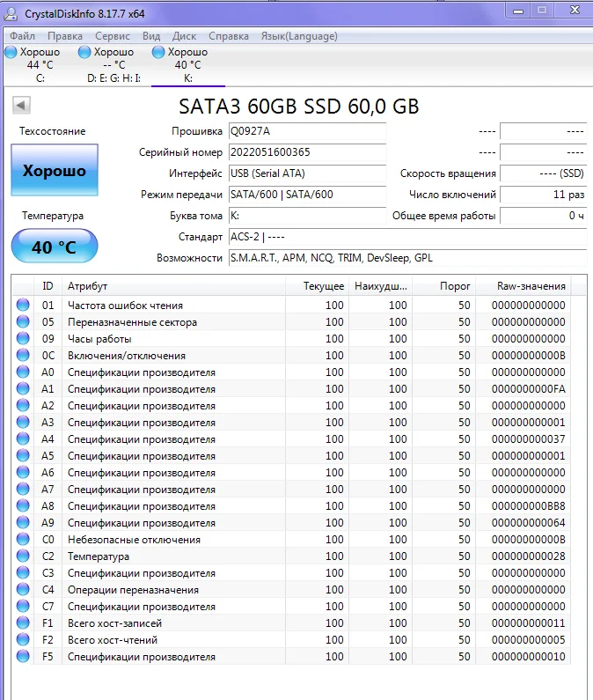Select disk D: E: G: H: I: tab
This screenshot has width=593, height=700.
[112, 65]
